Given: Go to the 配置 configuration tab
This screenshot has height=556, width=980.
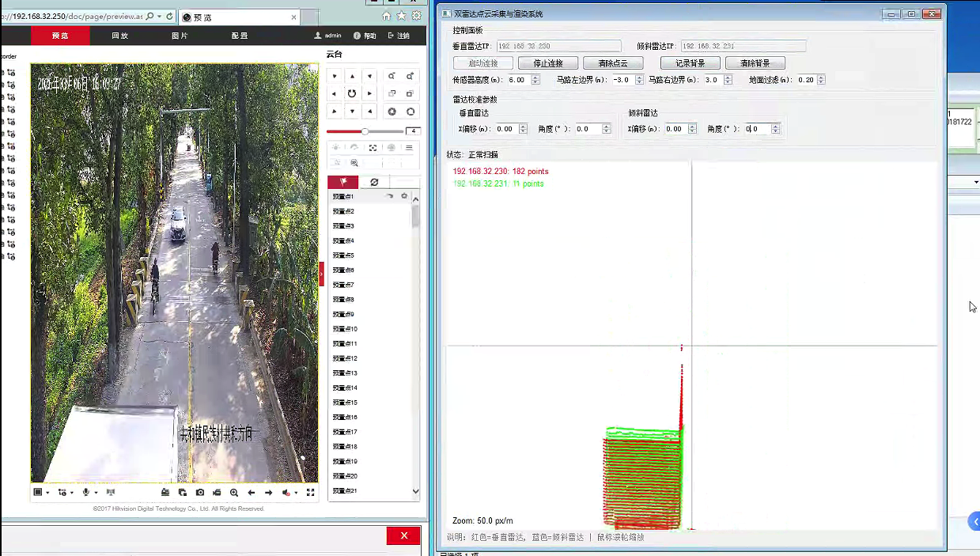Looking at the screenshot, I should pos(239,36).
